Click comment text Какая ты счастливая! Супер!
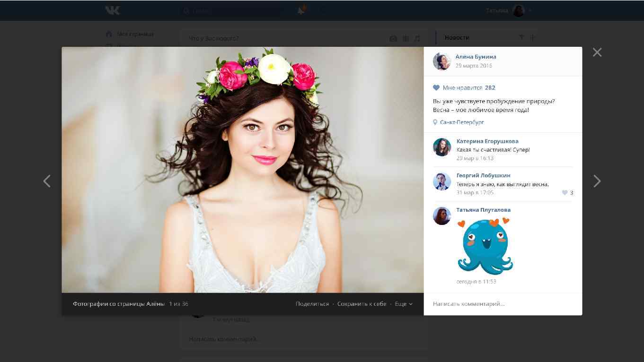The height and width of the screenshot is (362, 644). 493,150
